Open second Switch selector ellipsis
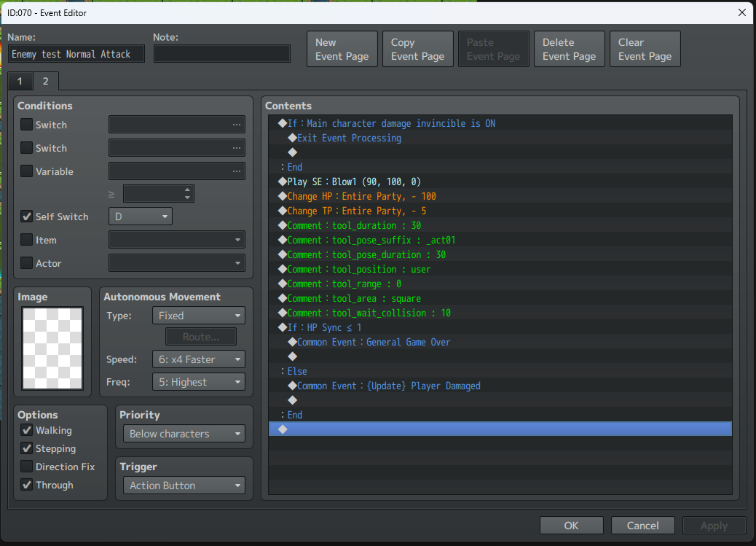Viewport: 756px width, 546px height. [x=236, y=148]
